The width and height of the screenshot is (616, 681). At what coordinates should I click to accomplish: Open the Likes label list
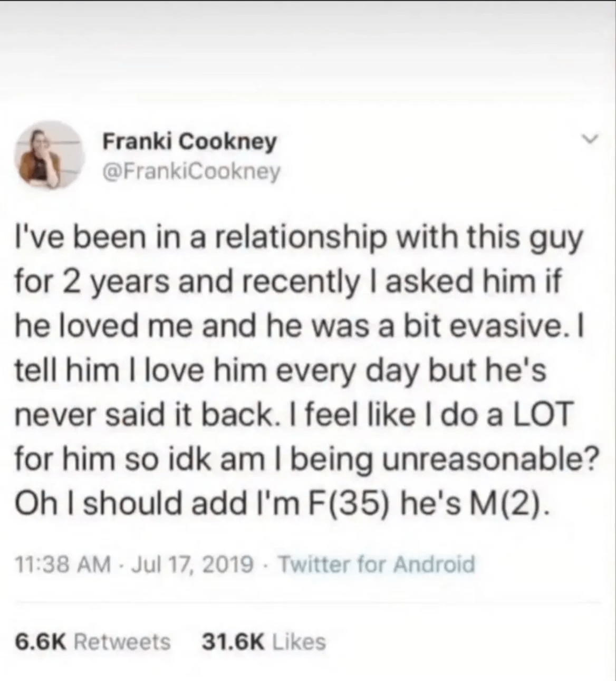[x=299, y=641]
